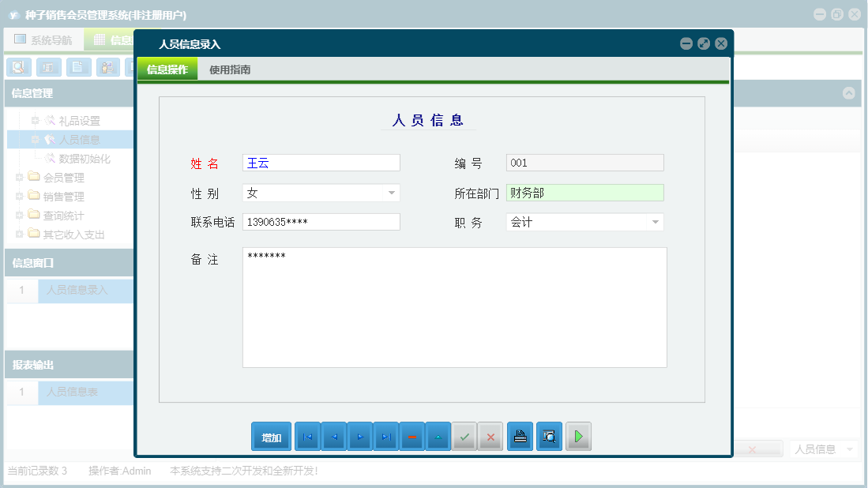Image resolution: width=868 pixels, height=488 pixels.
Task: Delete record with red minus button
Action: pyautogui.click(x=411, y=437)
